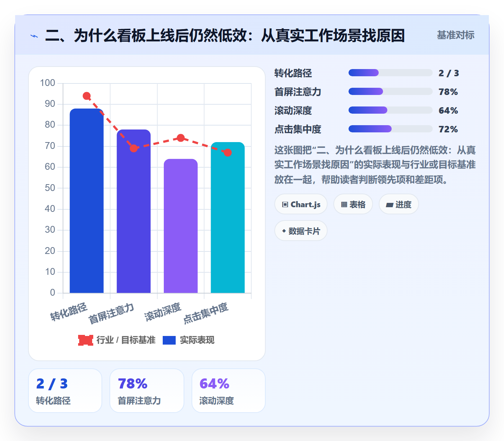Click the 100 label on the chart Y-axis

[48, 83]
